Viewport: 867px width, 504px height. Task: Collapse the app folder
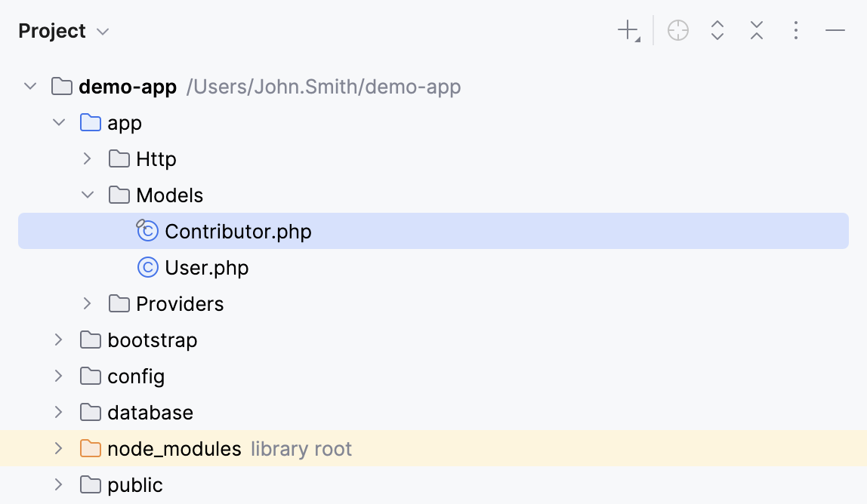58,122
